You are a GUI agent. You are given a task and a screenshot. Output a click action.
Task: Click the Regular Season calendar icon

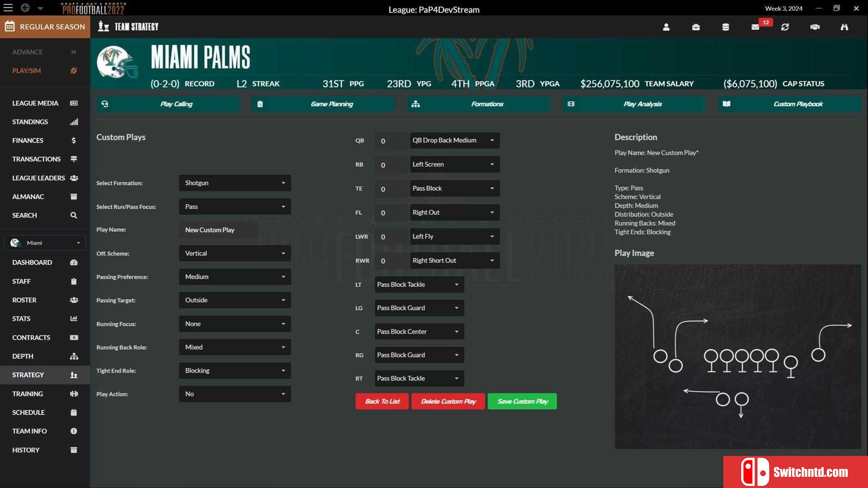click(10, 26)
